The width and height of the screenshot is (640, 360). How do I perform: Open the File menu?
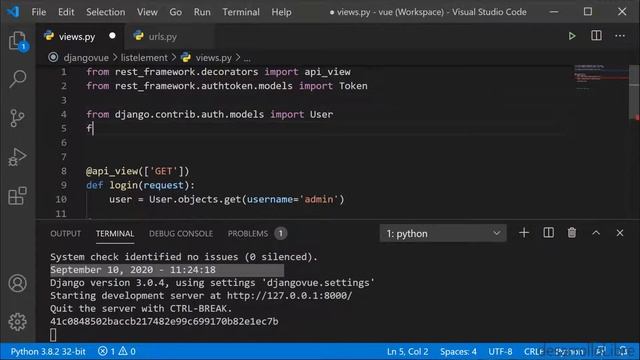[39, 12]
